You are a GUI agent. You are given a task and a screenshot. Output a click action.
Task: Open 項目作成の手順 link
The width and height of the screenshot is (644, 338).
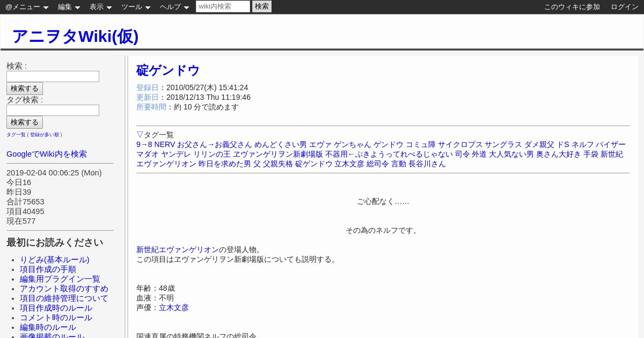click(x=48, y=269)
